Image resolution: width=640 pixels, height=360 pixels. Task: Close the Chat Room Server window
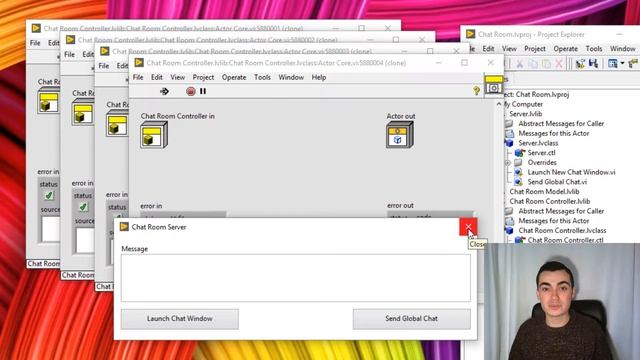pos(468,227)
